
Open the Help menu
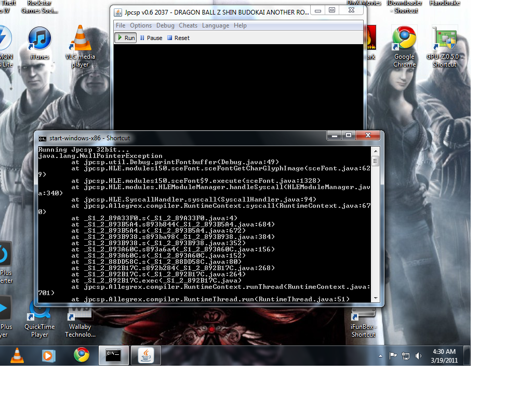(240, 25)
